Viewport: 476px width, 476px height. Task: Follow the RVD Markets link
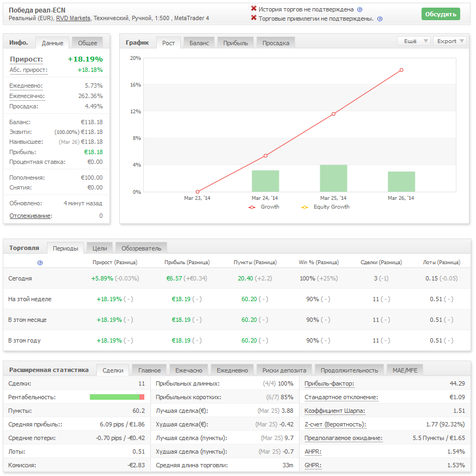(73, 18)
